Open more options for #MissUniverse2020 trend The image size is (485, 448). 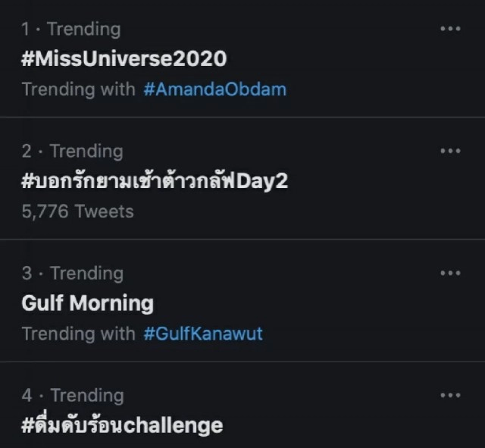coord(450,29)
